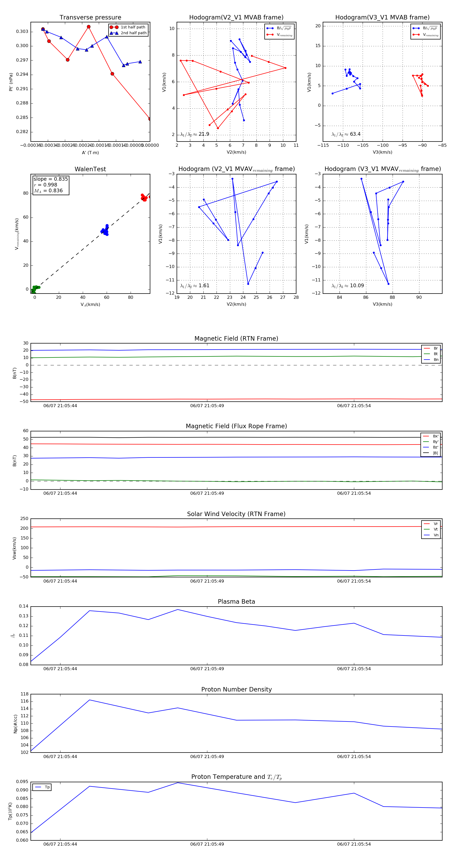Select '1st half path' legend entry
This screenshot has height=868, width=473.
point(128,27)
